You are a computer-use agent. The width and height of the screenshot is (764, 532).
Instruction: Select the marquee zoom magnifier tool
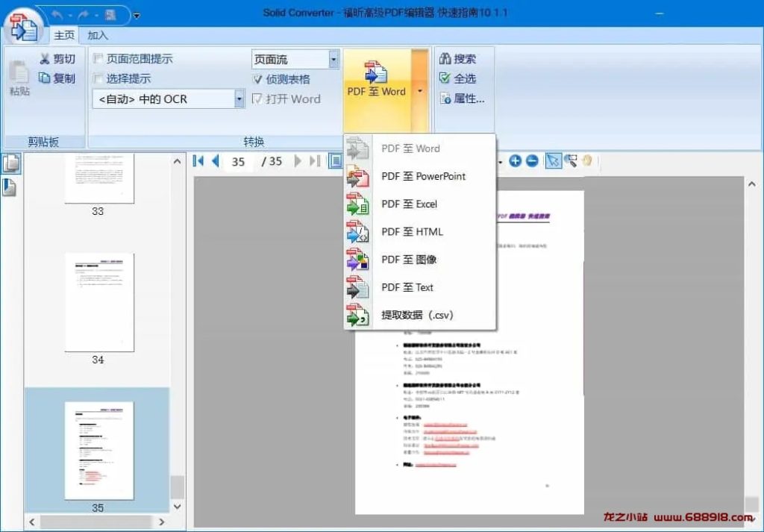pos(571,160)
